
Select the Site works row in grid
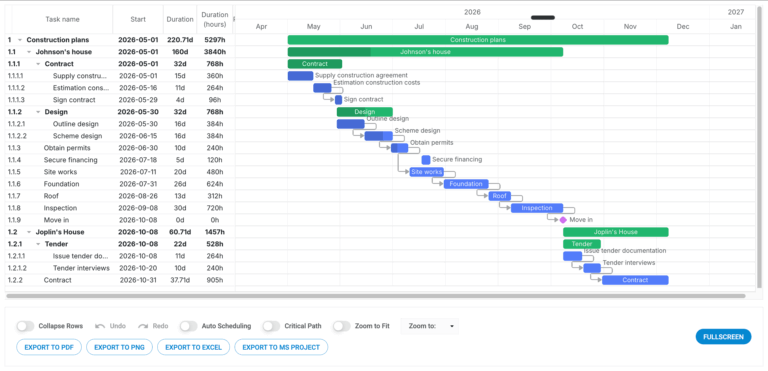coord(120,172)
